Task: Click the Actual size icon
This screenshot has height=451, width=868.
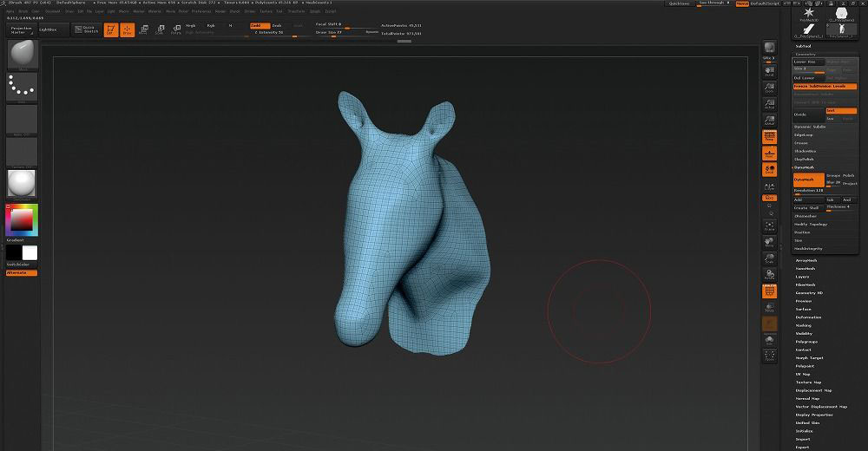Action: pos(769,104)
